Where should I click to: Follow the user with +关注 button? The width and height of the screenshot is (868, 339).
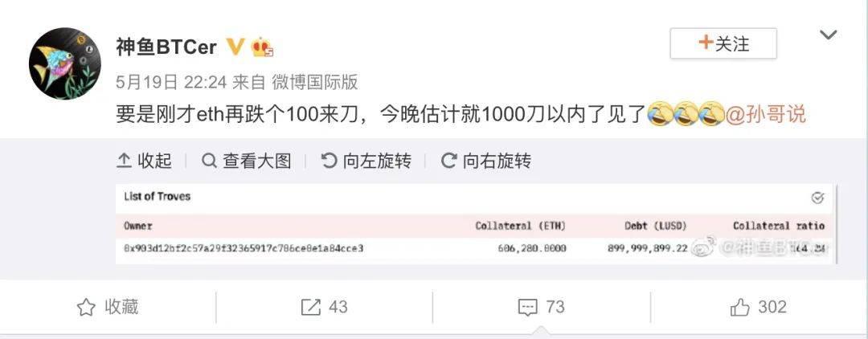point(723,43)
